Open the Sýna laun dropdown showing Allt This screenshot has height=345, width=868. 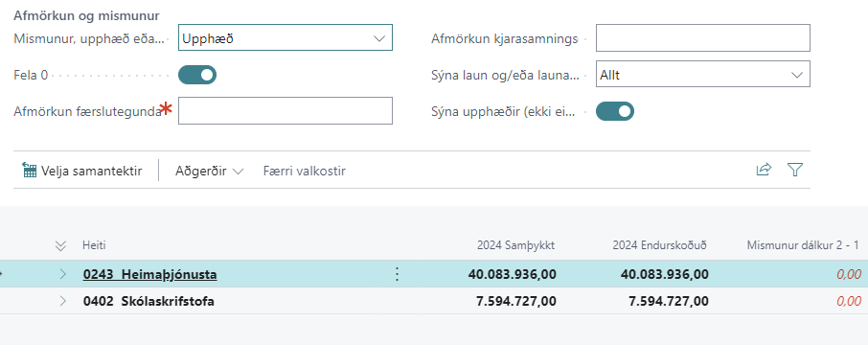click(x=703, y=74)
